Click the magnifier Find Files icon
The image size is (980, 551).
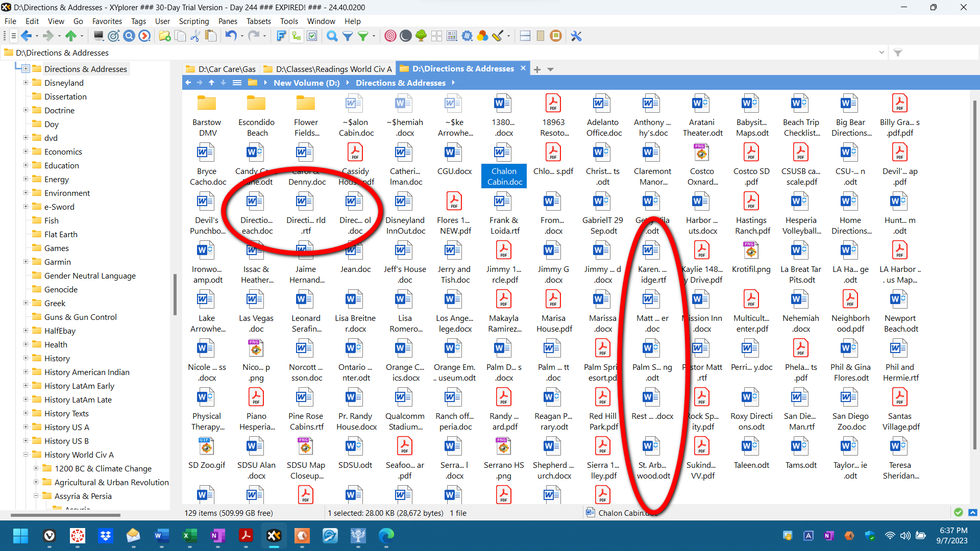(332, 36)
